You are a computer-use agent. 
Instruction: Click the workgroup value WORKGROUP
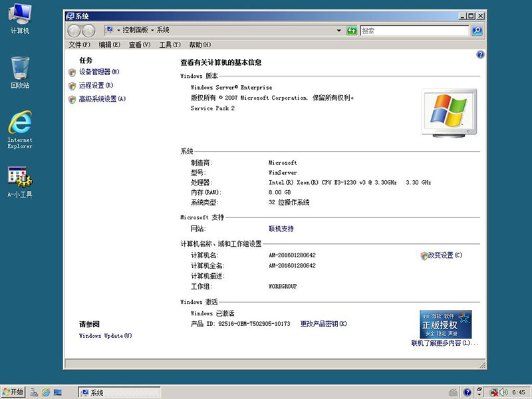(x=283, y=287)
